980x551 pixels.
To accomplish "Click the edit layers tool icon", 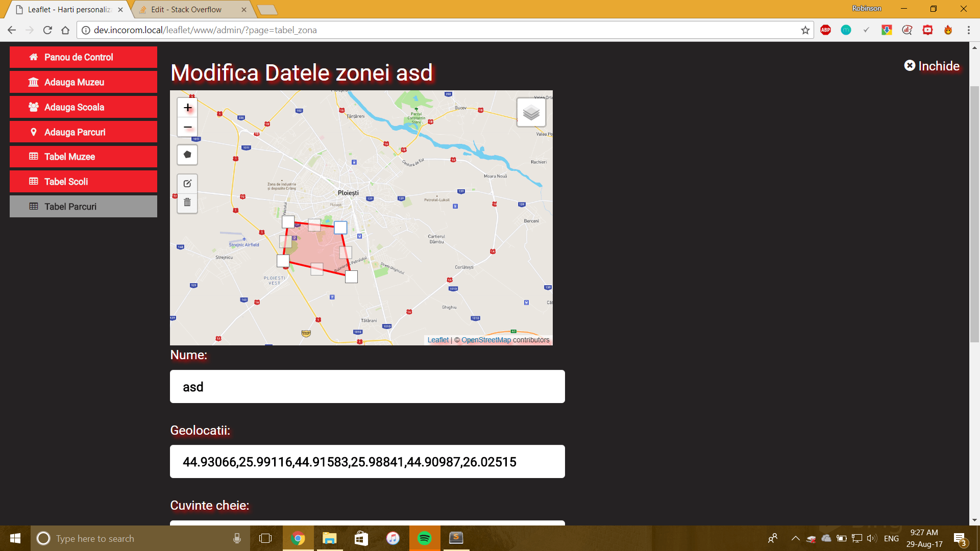I will coord(187,184).
